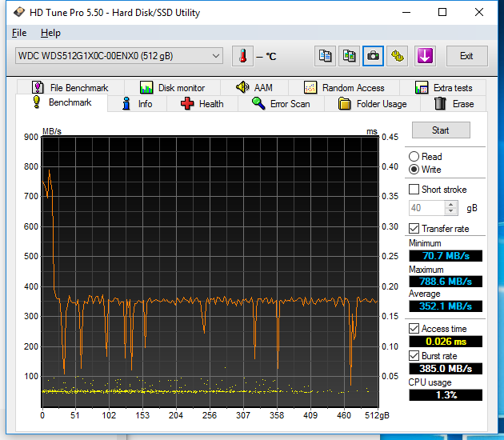
Task: Expand the WDC drive selection dropdown
Action: coord(216,56)
